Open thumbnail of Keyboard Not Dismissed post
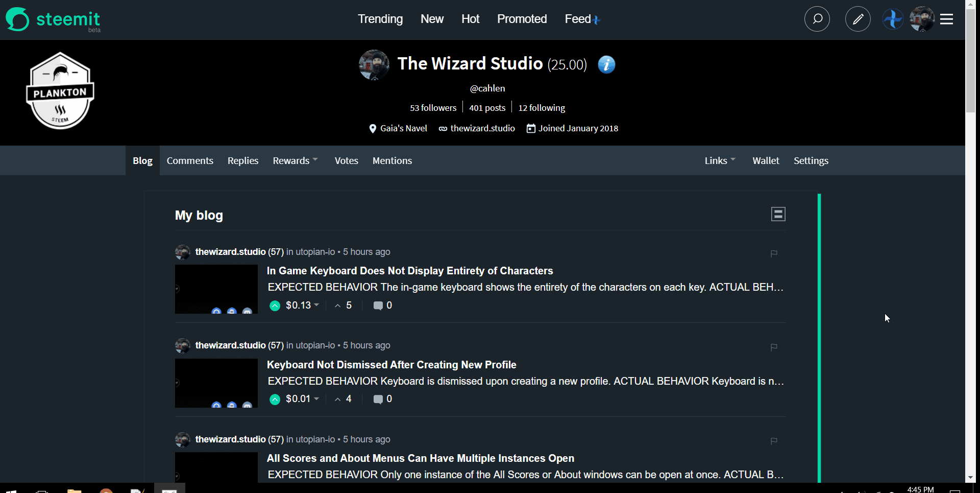980x493 pixels. [216, 383]
